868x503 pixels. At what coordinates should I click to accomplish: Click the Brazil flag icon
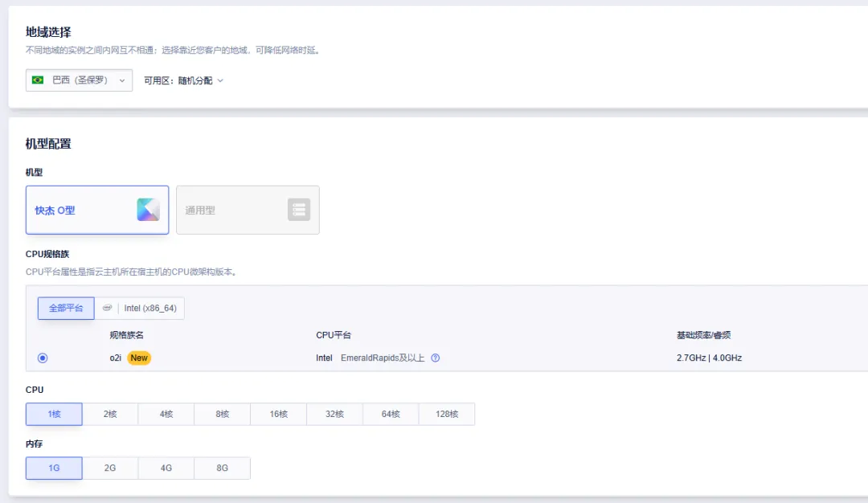[38, 80]
